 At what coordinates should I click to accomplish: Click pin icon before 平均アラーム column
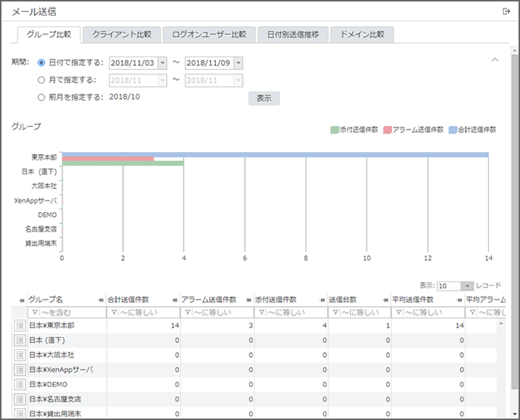point(460,300)
